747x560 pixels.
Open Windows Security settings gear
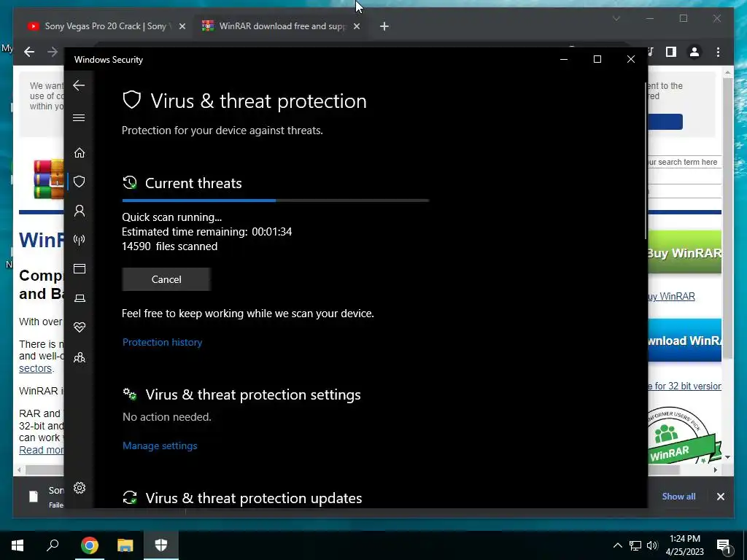[x=80, y=488]
